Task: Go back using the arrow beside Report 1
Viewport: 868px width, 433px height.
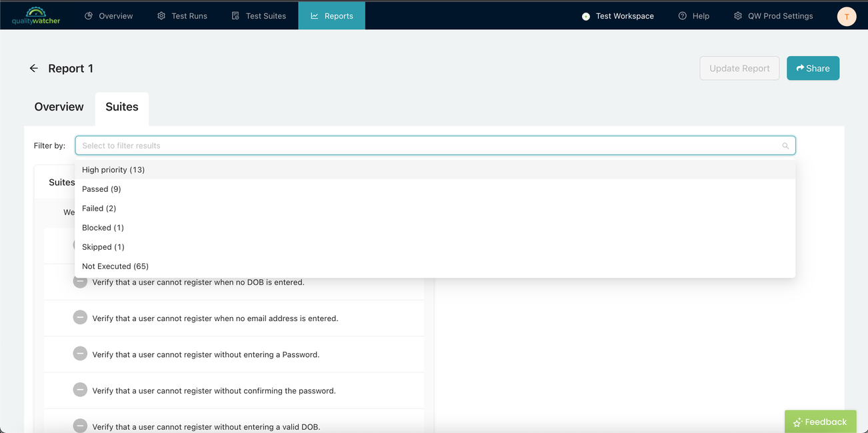Action: [x=33, y=69]
